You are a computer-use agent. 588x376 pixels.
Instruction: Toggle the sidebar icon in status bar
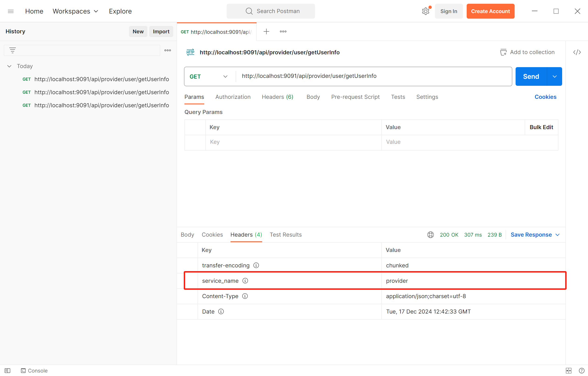(7, 371)
